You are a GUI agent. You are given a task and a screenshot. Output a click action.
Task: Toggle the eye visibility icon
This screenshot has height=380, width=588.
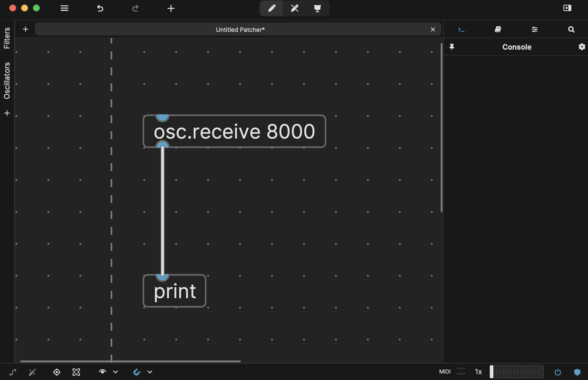(x=102, y=372)
